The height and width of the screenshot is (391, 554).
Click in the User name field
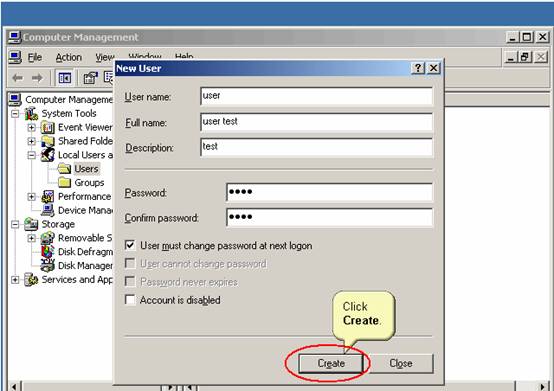coord(316,96)
